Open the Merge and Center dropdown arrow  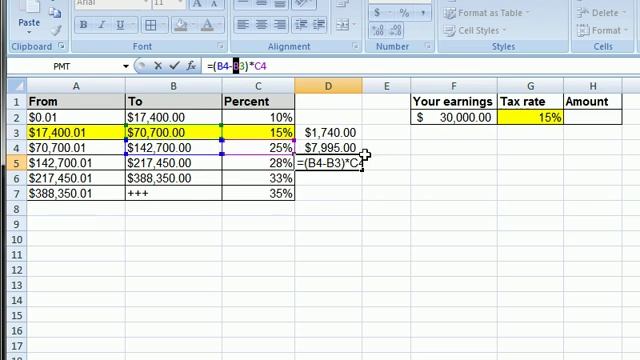point(354,25)
